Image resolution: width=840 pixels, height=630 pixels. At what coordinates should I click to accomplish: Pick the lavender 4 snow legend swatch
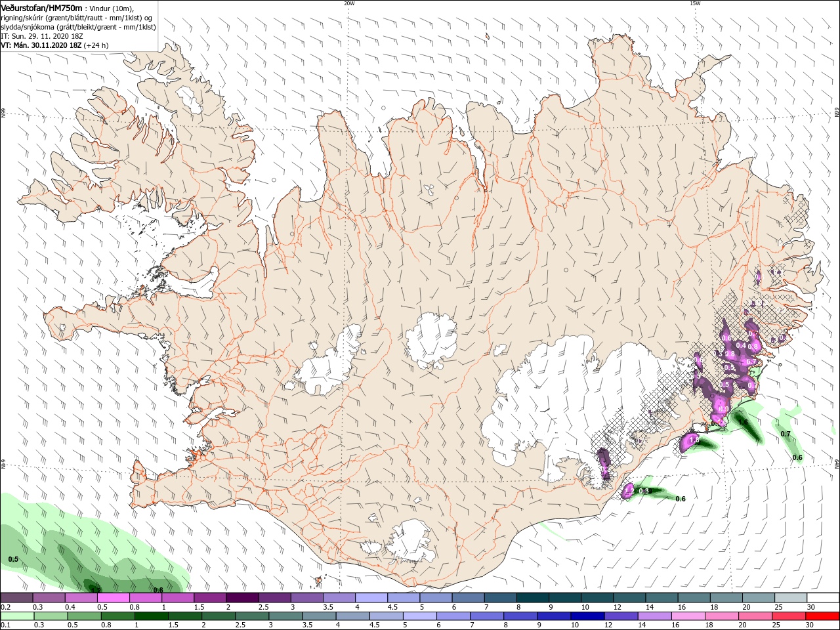(371, 598)
